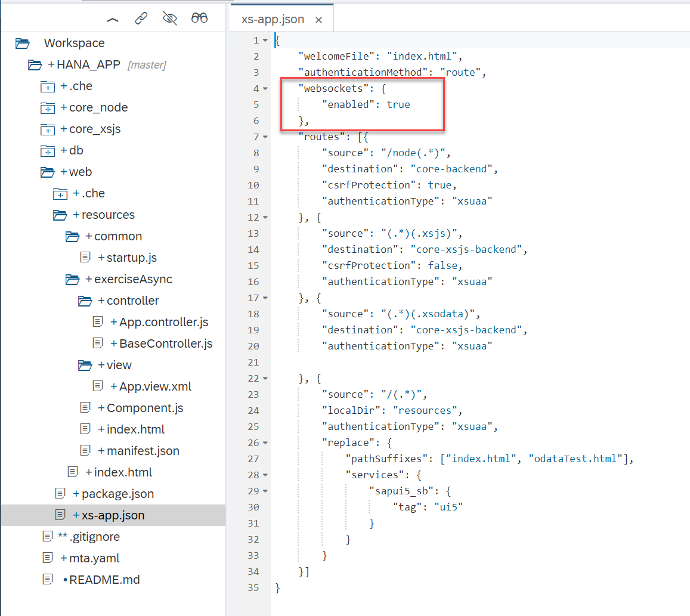Click the README.md file icon
Image resolution: width=690 pixels, height=616 pixels.
tap(48, 580)
